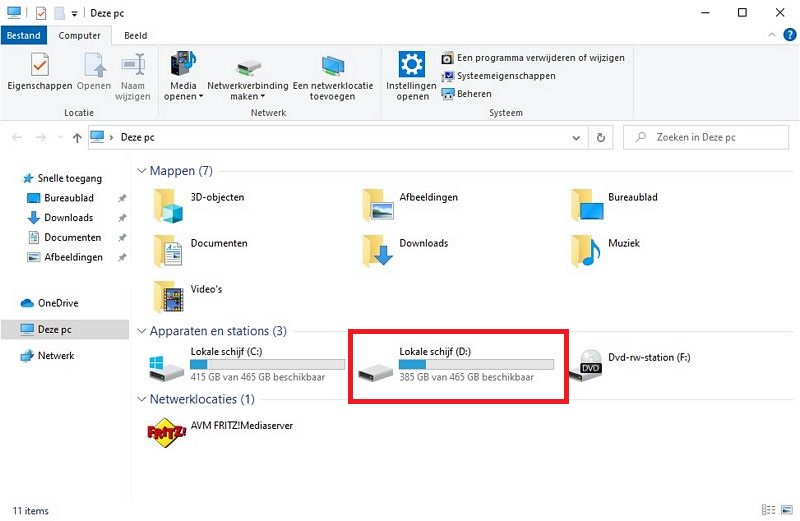Viewport: 800px width, 521px height.
Task: Click Een programma verwijderen of wijzigen
Action: click(x=533, y=58)
